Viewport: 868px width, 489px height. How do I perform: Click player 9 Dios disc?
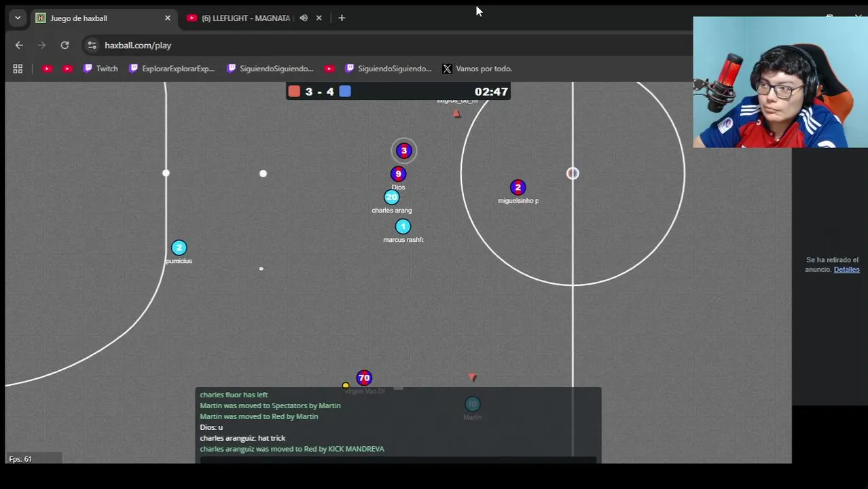(399, 174)
